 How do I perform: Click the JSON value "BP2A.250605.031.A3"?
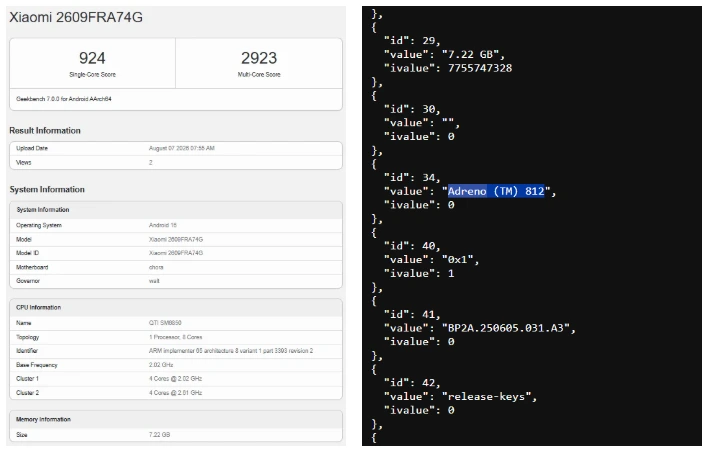click(506, 328)
